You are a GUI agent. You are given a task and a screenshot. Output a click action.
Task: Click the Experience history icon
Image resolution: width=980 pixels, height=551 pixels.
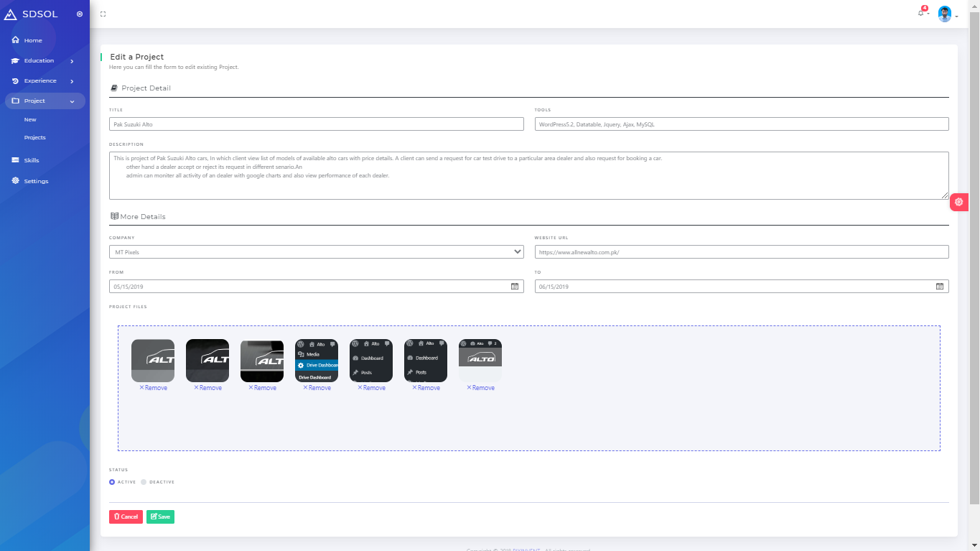coord(15,81)
